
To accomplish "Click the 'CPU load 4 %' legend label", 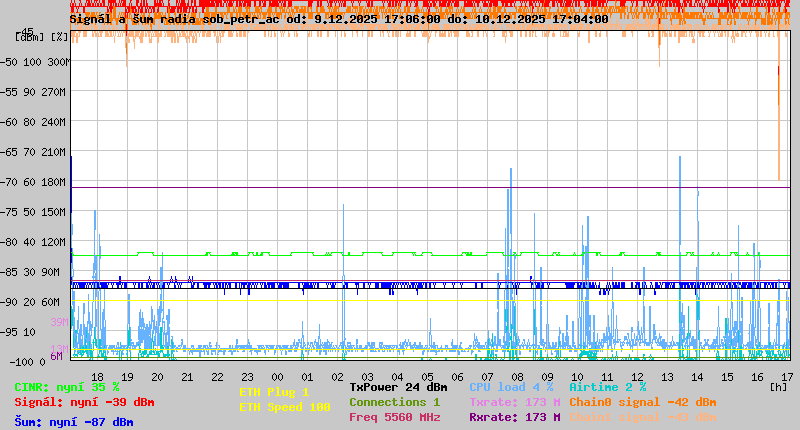I will click(x=511, y=387).
